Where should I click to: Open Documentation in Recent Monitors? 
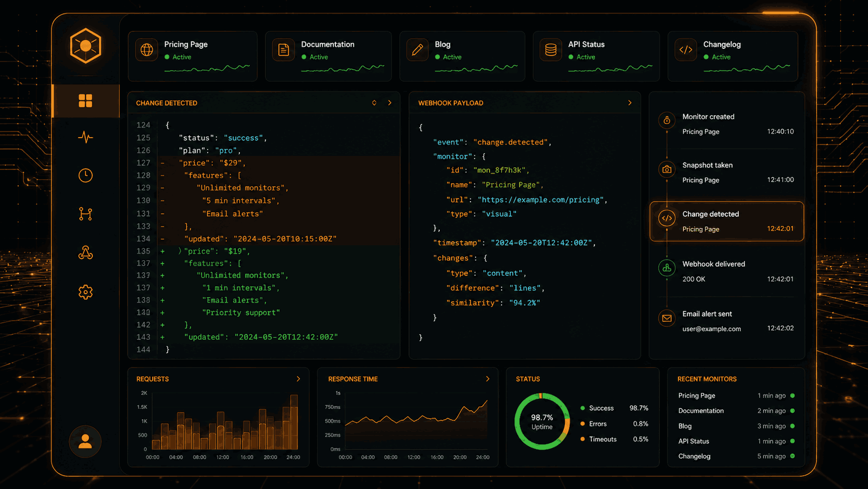(736, 411)
